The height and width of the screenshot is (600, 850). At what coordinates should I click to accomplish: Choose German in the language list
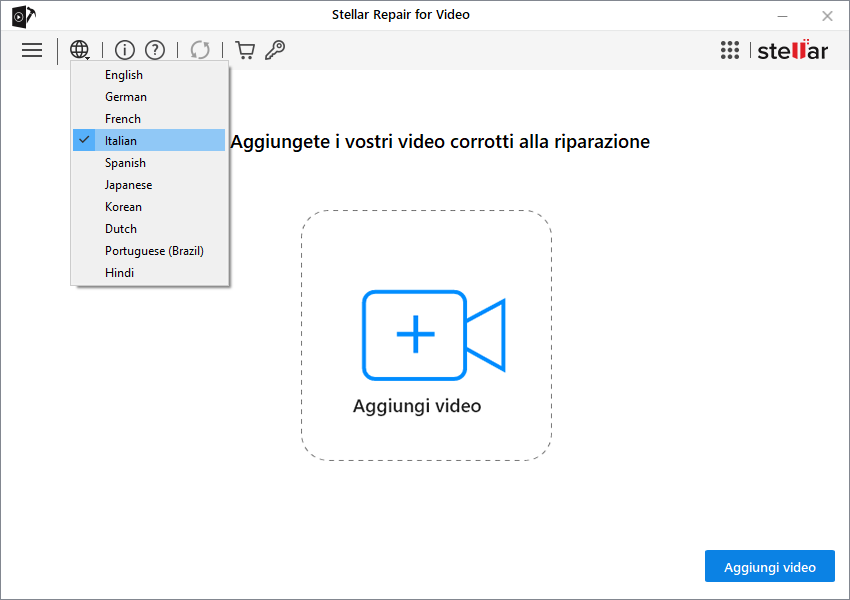point(149,96)
